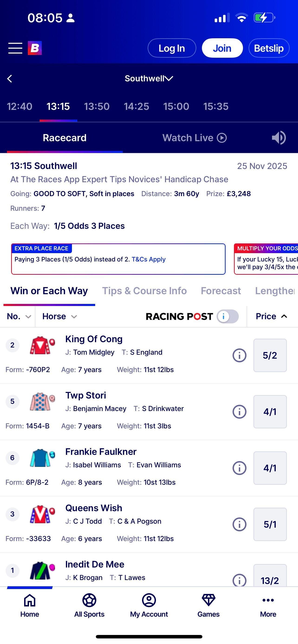
Task: Show info for Frankie Faulkner
Action: tap(240, 468)
